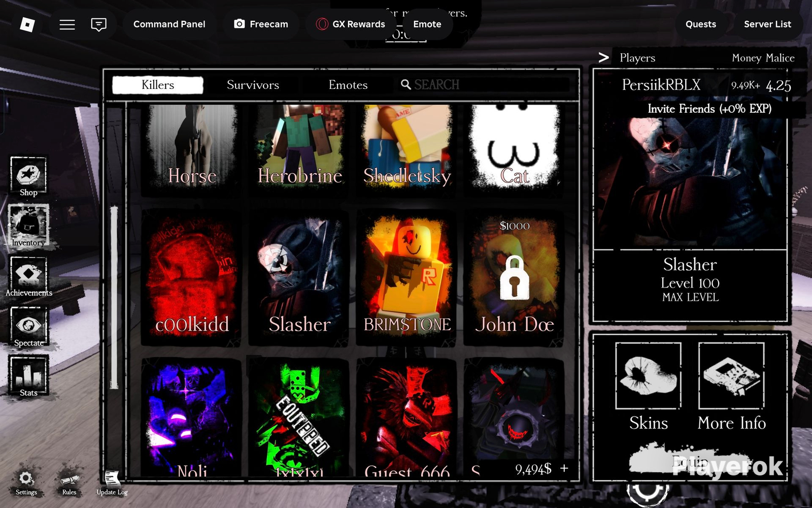This screenshot has height=508, width=812.
Task: Select the Slasher killer card
Action: (300, 277)
